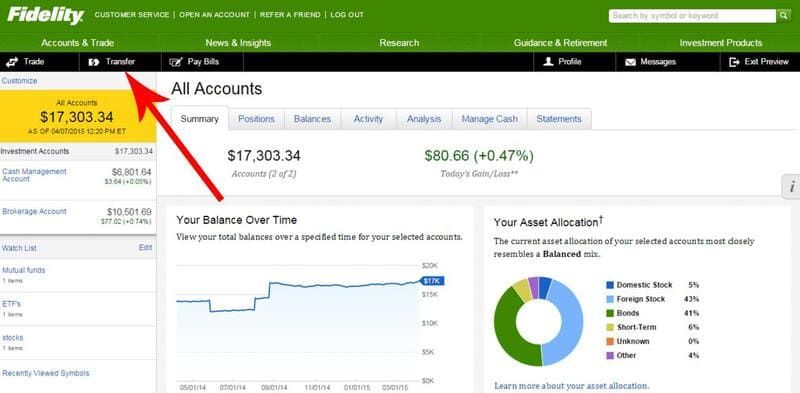Open News & Insights menu
Viewport: 800px width, 393px height.
[x=238, y=43]
